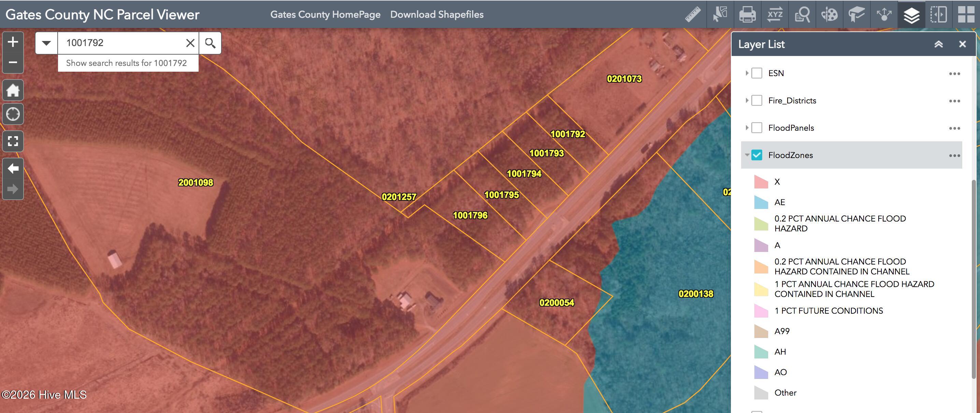Open the XYZ coordinate conversion tool
980x413 pixels.
click(775, 14)
